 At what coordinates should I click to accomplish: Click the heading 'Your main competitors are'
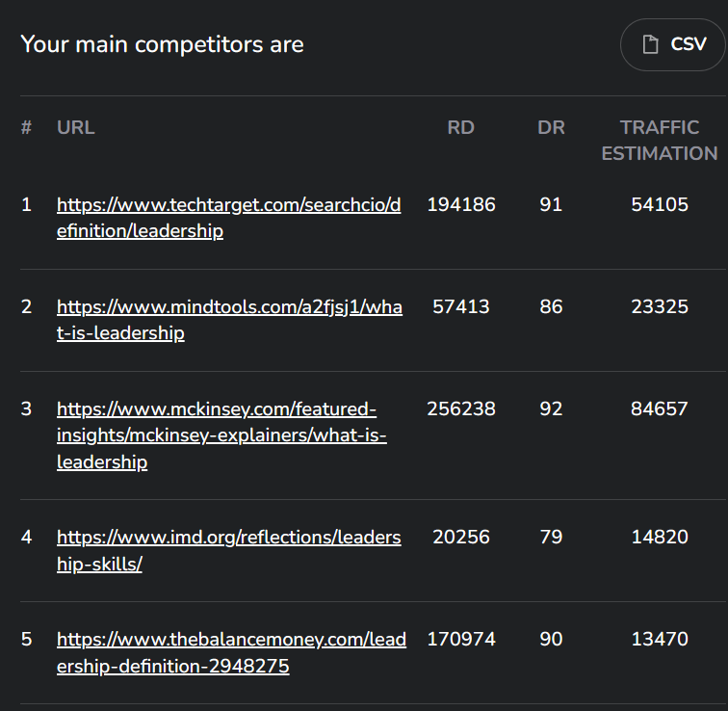(x=162, y=44)
